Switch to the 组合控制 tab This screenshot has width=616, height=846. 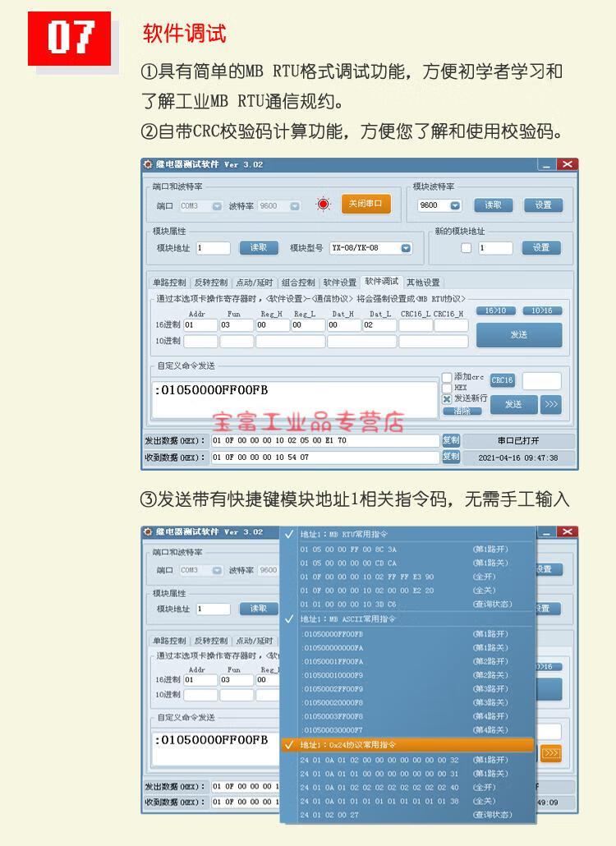pyautogui.click(x=297, y=283)
